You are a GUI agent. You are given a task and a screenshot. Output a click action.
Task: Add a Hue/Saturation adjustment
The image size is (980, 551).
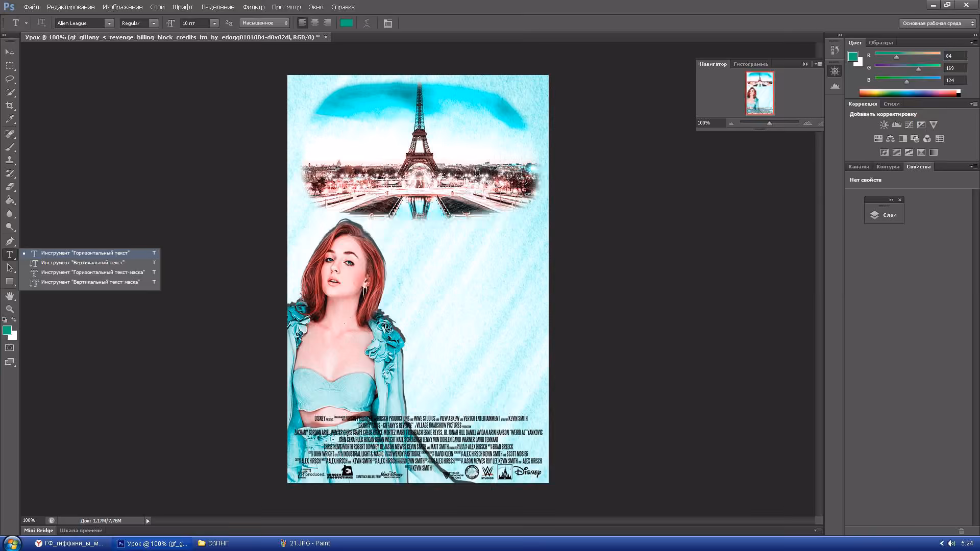tap(878, 139)
